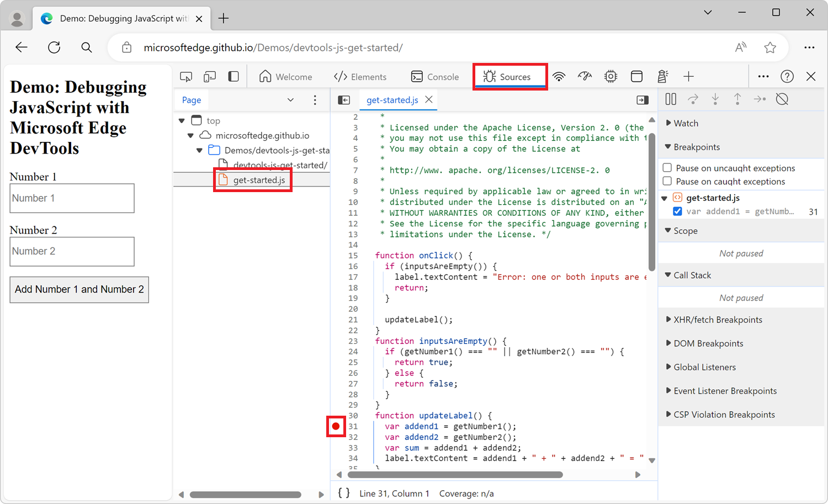This screenshot has height=504, width=828.
Task: Resume script execution with the Pause/Resume control
Action: point(671,99)
